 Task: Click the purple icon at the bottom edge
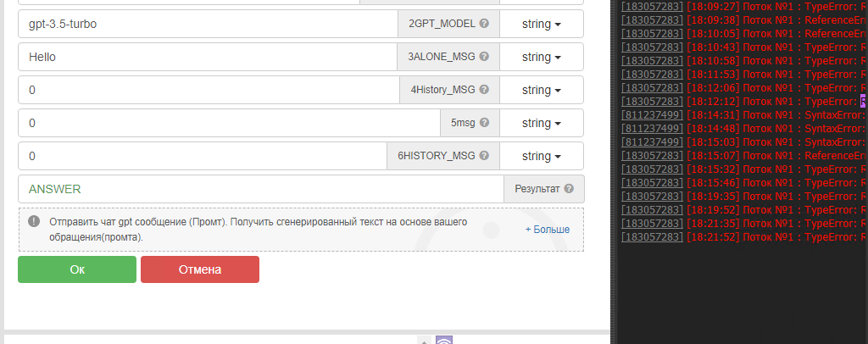tap(444, 341)
